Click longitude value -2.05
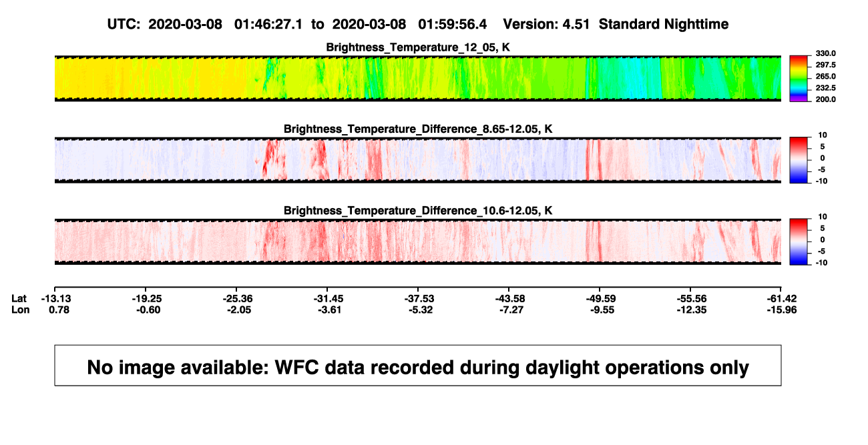Viewport: 868px width, 445px height. coord(238,310)
